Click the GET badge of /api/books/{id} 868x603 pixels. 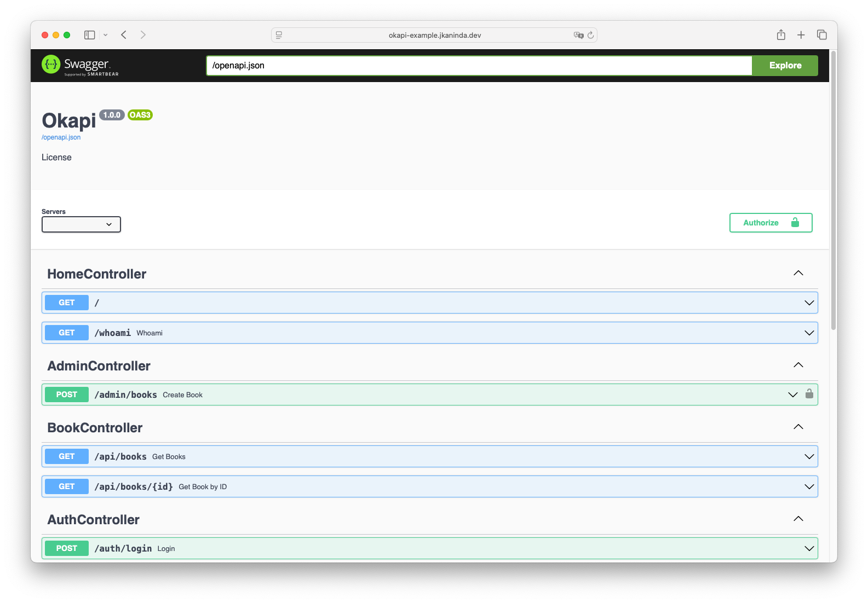[x=67, y=486]
